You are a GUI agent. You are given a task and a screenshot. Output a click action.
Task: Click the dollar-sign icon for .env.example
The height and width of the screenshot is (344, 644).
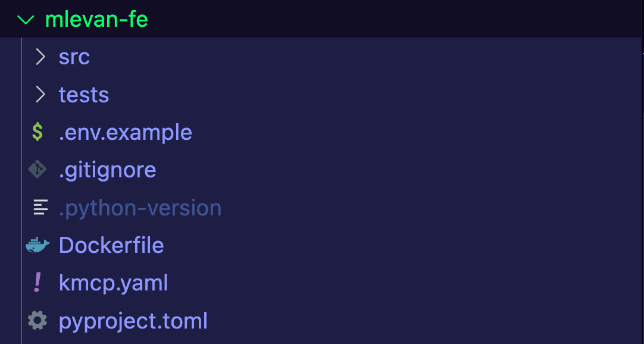click(x=37, y=132)
